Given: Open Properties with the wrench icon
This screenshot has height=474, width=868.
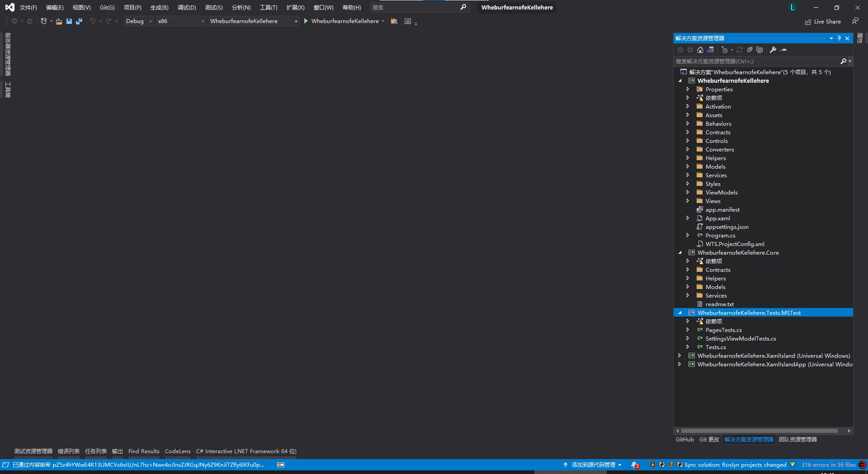Looking at the screenshot, I should tap(773, 50).
